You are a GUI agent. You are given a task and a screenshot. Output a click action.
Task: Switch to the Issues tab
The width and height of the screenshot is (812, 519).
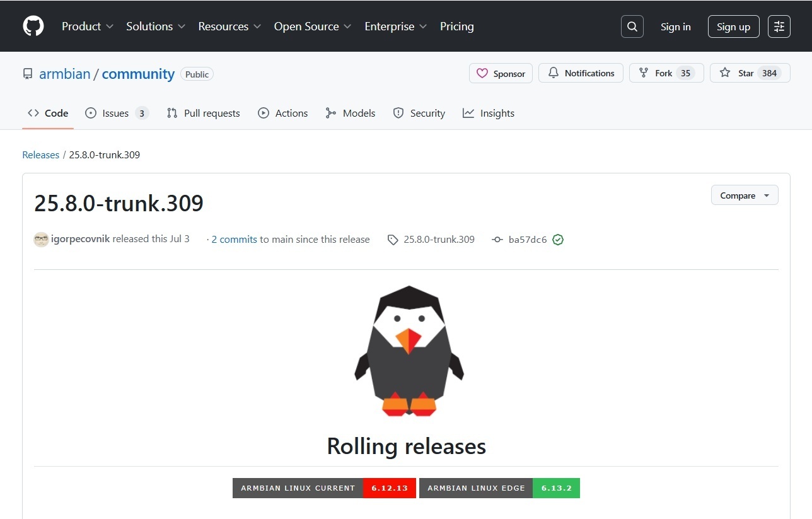(117, 114)
